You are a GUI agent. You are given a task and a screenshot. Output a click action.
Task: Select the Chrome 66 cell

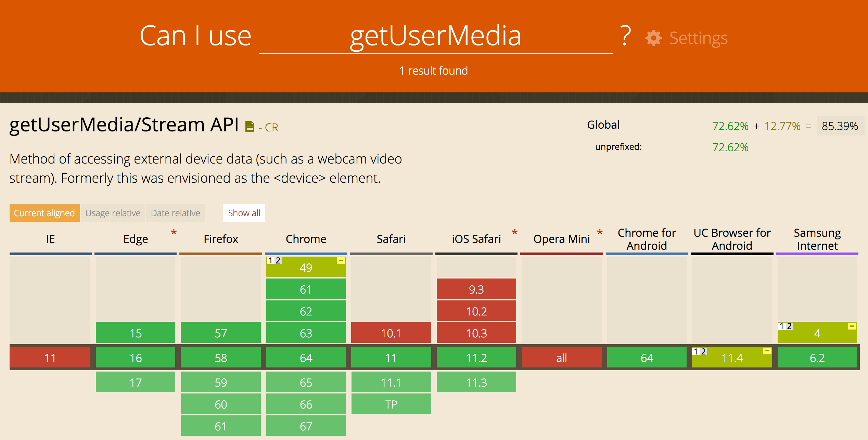(306, 404)
